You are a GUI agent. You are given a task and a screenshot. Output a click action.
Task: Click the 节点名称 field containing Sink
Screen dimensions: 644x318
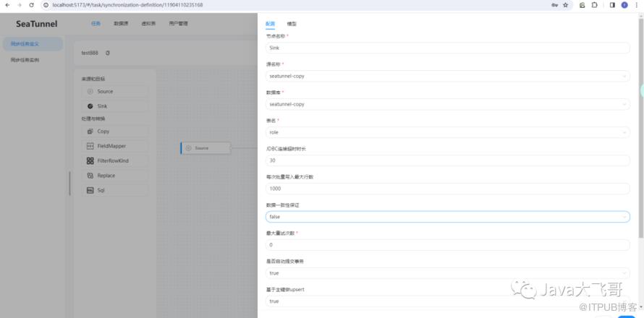(x=447, y=48)
